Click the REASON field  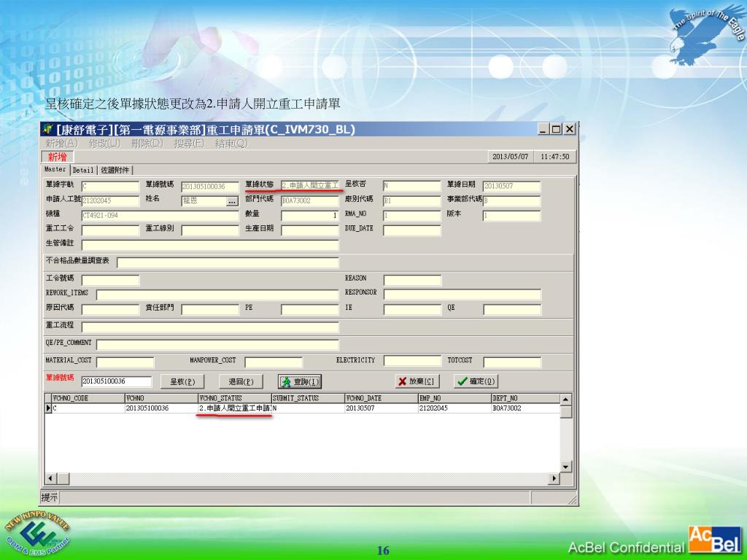[x=412, y=280]
